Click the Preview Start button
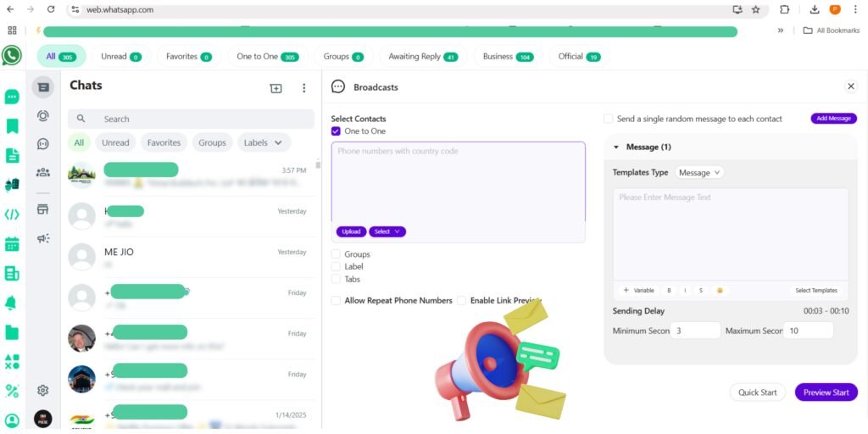Viewport: 868px width, 434px height. coord(826,392)
